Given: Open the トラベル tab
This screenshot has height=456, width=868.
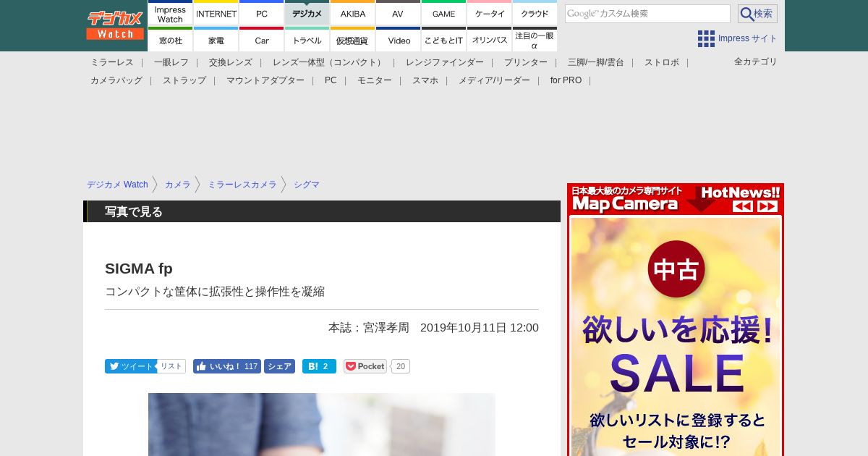Looking at the screenshot, I should click(307, 40).
